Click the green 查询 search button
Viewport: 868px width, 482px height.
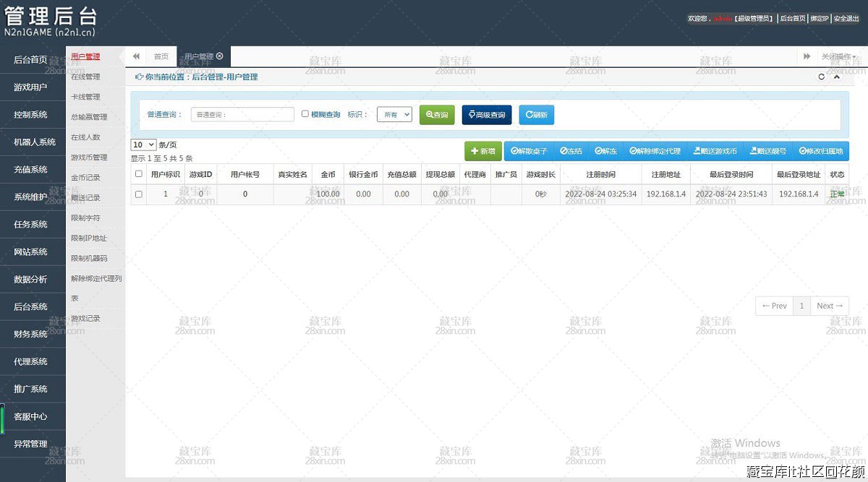[437, 115]
